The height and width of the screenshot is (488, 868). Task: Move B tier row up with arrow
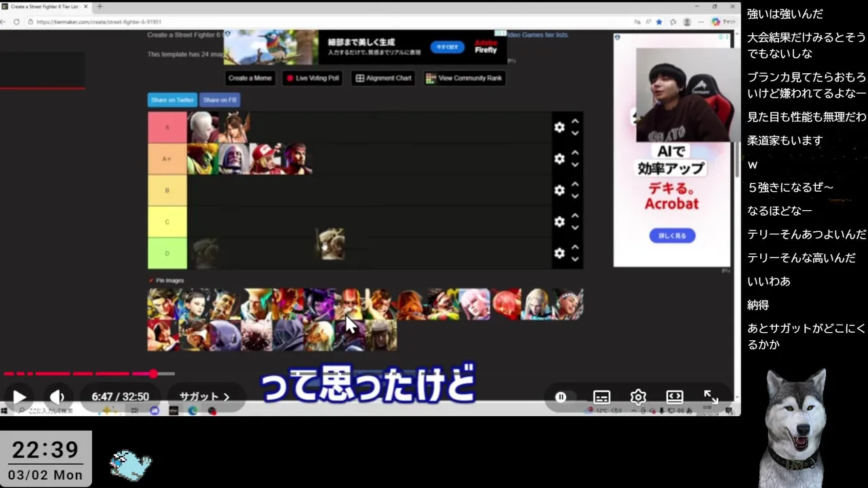pyautogui.click(x=575, y=184)
